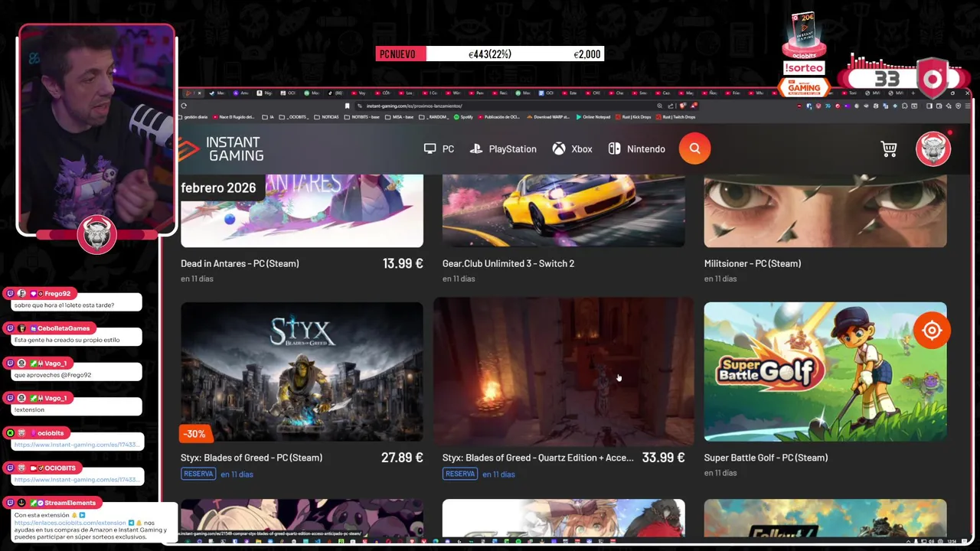The image size is (980, 551).
Task: Open the shopping cart icon
Action: [889, 149]
